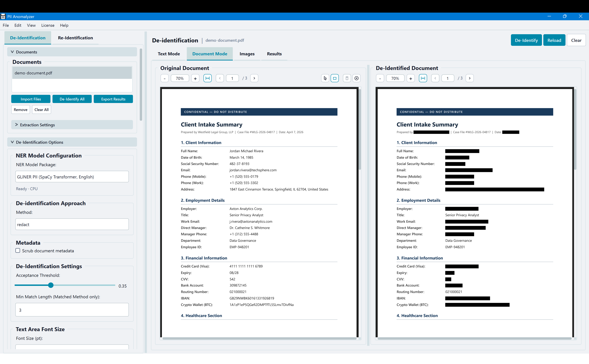589x364 pixels.
Task: Go to next page of Original Document
Action: 254,78
